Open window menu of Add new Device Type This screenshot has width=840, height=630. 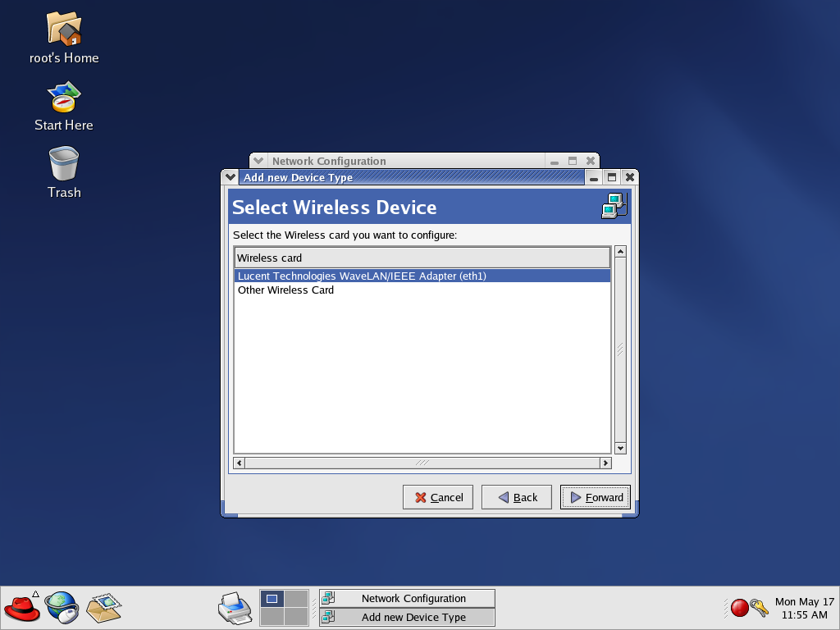coord(231,177)
